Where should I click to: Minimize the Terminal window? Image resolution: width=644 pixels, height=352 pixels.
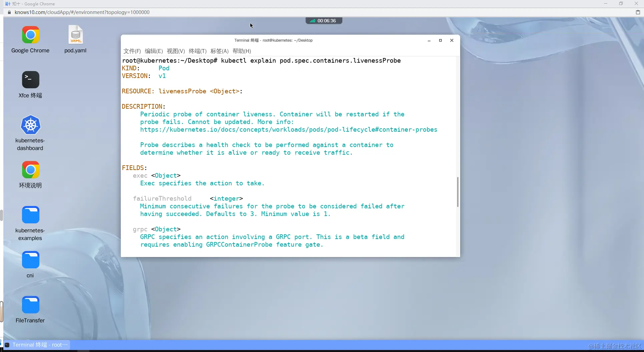[429, 40]
